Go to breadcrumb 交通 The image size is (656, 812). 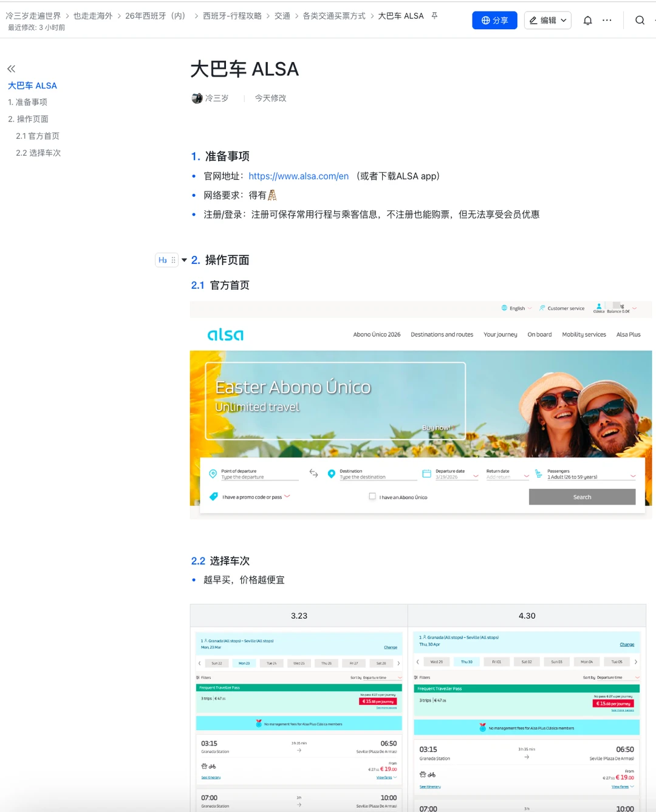pyautogui.click(x=282, y=16)
